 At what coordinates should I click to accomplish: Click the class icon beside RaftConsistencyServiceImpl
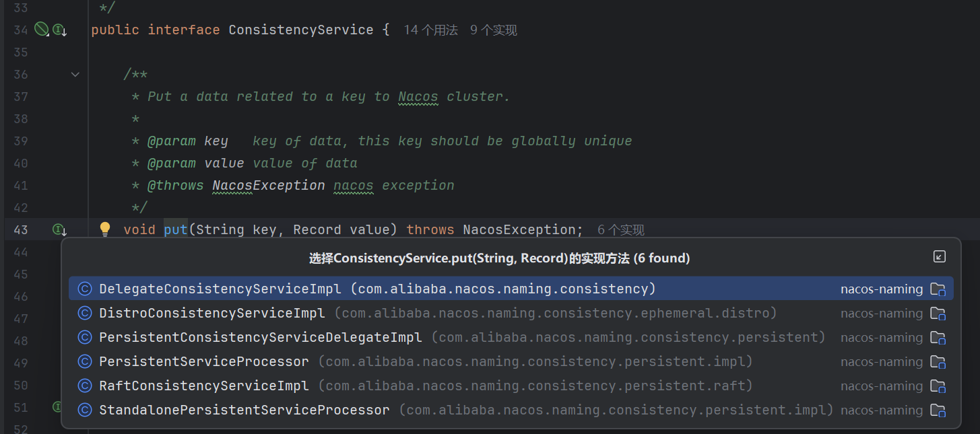click(x=85, y=386)
